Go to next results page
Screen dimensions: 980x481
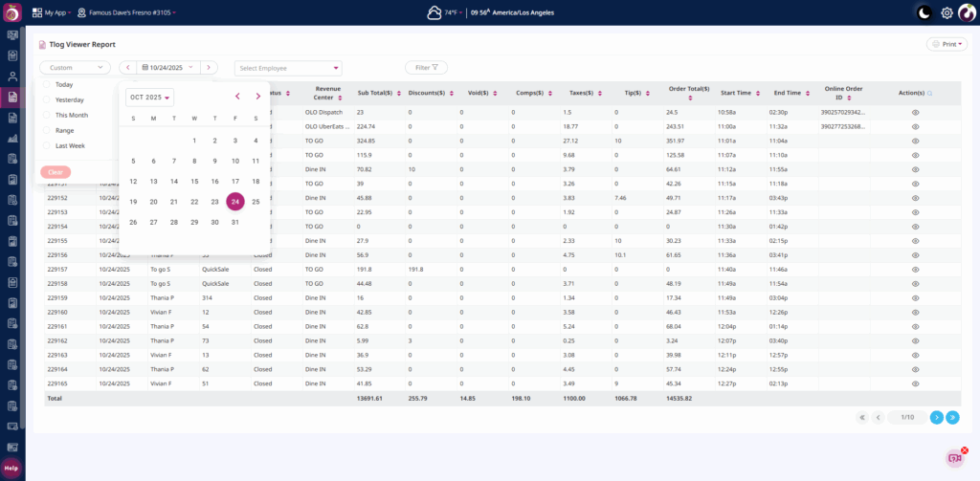936,417
